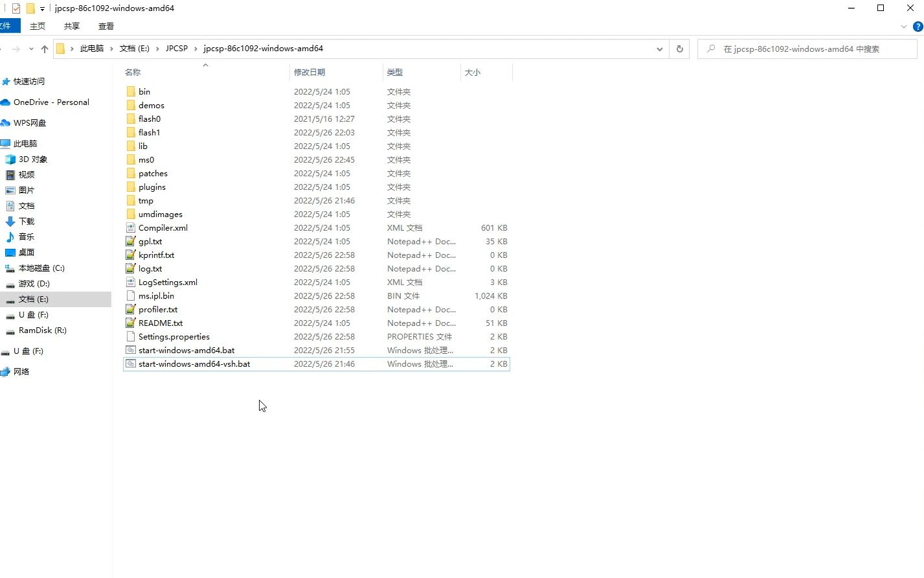The image size is (924, 578).
Task: Open 桌面 in the navigation pane
Action: 27,252
